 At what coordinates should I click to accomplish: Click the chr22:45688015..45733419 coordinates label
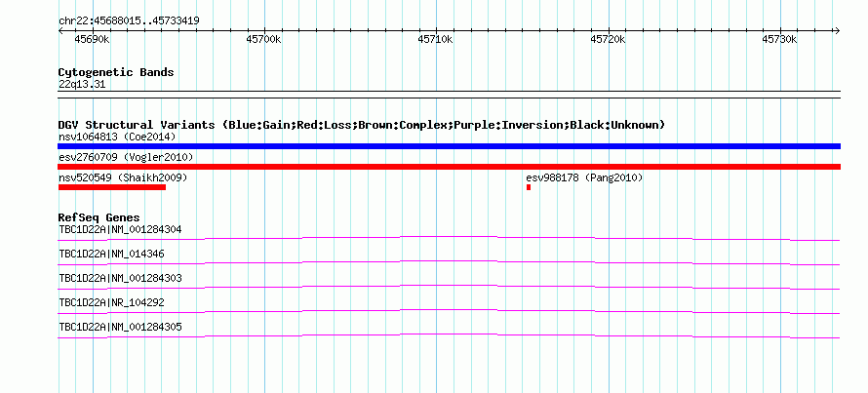tap(129, 20)
